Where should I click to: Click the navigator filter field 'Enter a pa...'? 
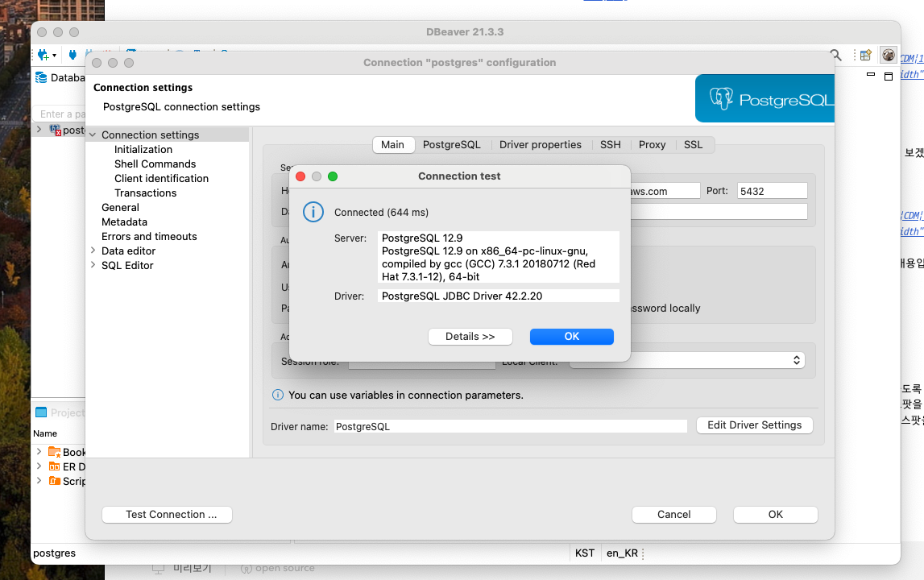click(60, 114)
